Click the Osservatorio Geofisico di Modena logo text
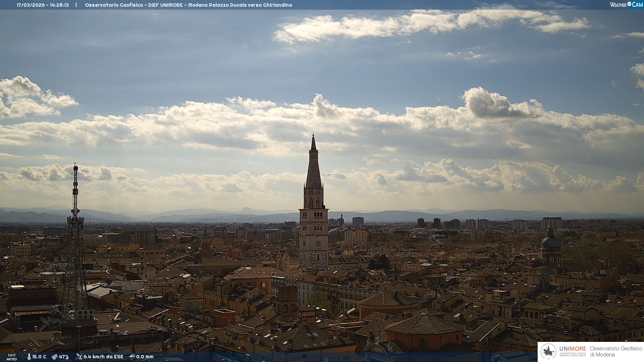Viewport: 644px width, 362px height. (x=616, y=352)
